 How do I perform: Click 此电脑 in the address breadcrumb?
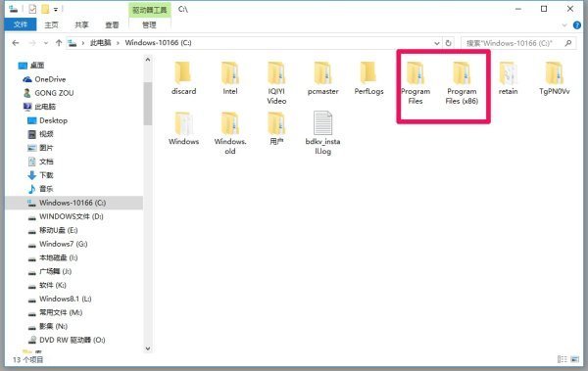(x=101, y=43)
